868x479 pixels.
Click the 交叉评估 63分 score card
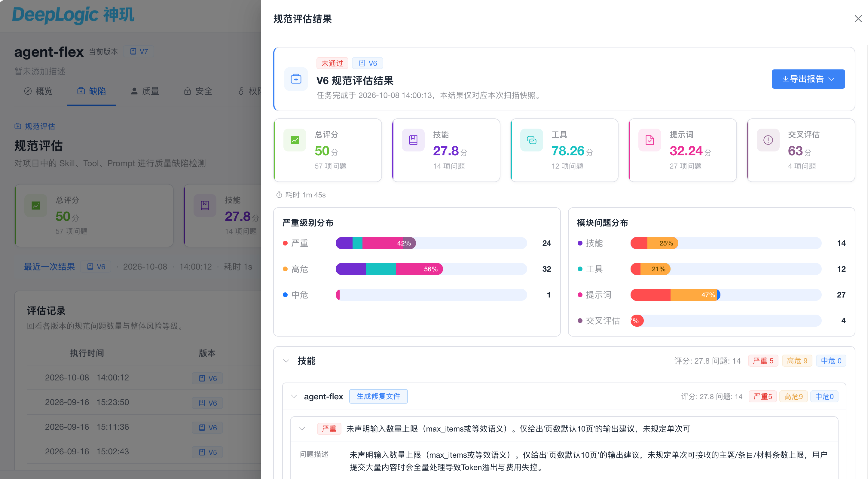tap(801, 150)
